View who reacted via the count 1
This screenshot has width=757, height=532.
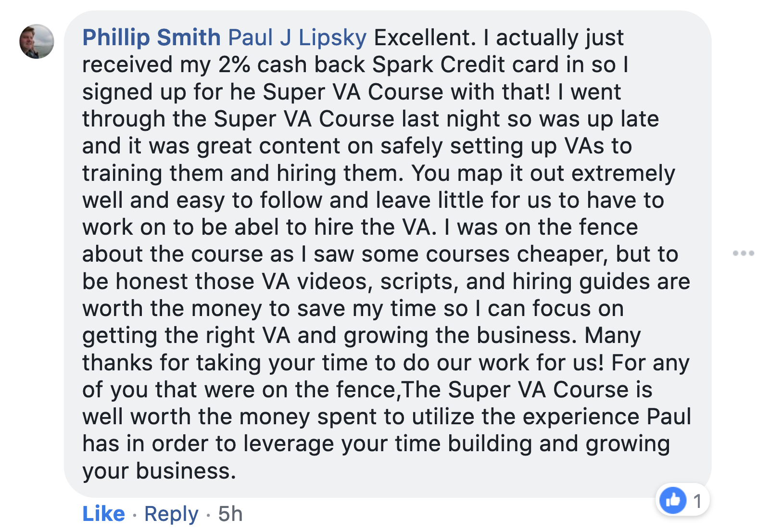[697, 501]
